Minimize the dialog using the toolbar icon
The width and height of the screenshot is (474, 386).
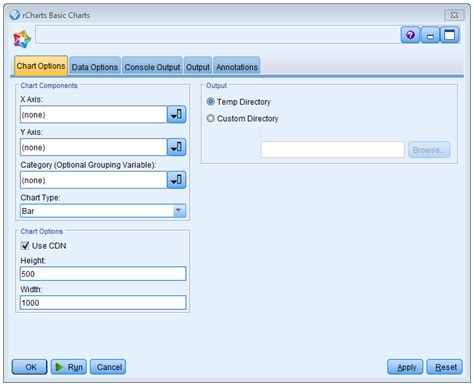[430, 35]
